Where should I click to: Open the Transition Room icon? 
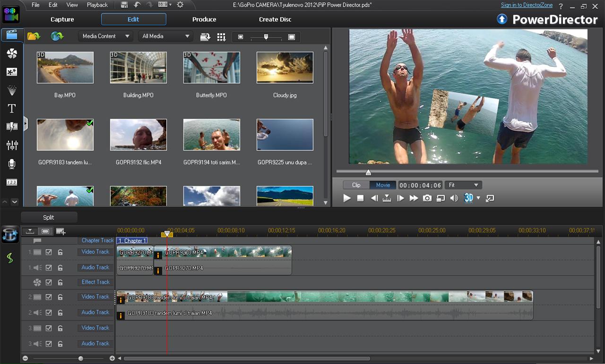[12, 127]
